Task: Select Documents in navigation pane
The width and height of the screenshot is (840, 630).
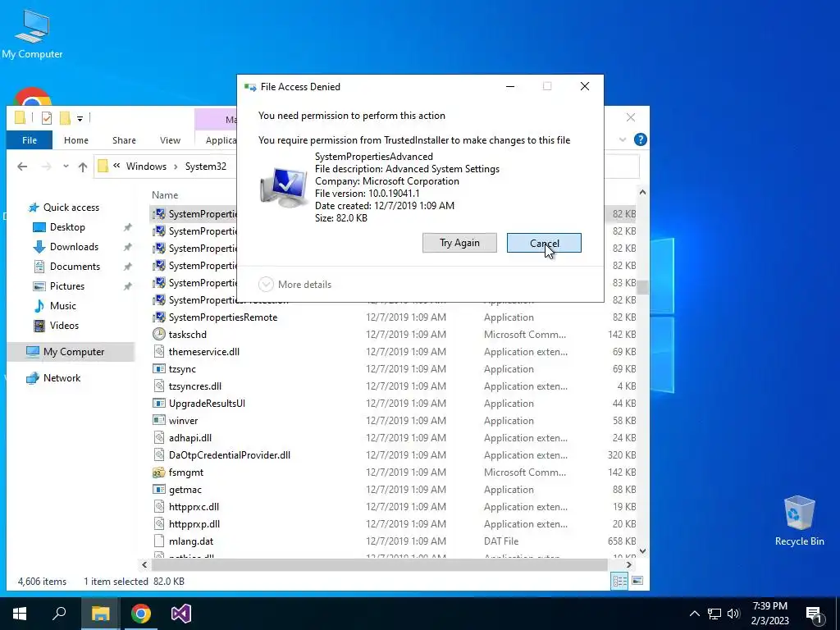Action: coord(75,267)
